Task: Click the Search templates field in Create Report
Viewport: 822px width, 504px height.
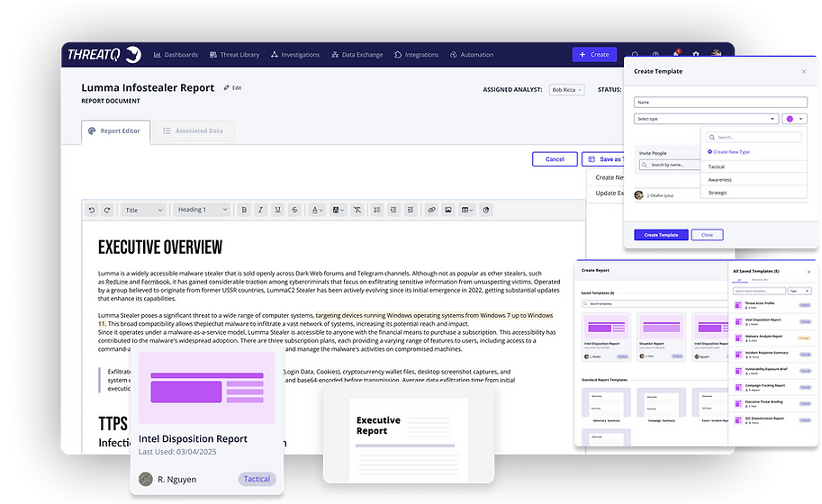Action: point(655,304)
